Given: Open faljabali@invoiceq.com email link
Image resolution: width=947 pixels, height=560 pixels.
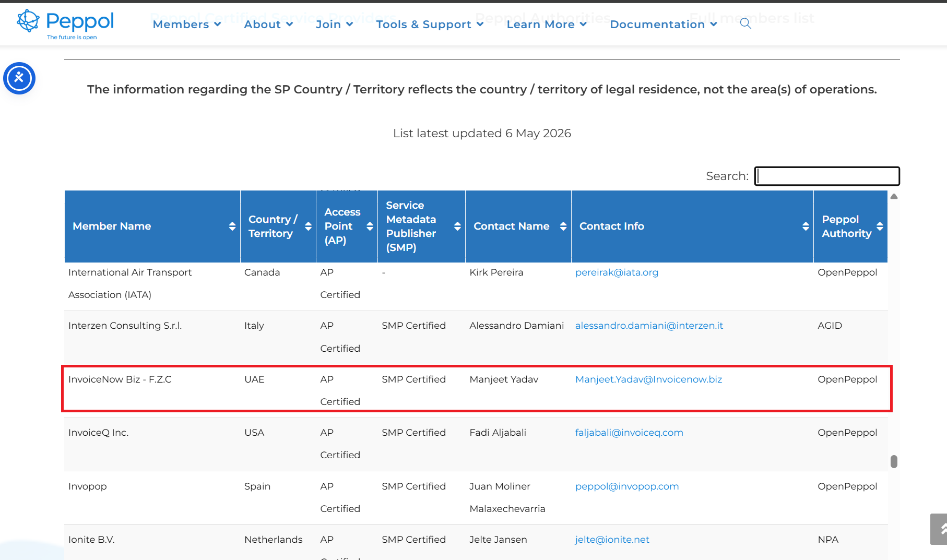Looking at the screenshot, I should coord(629,433).
